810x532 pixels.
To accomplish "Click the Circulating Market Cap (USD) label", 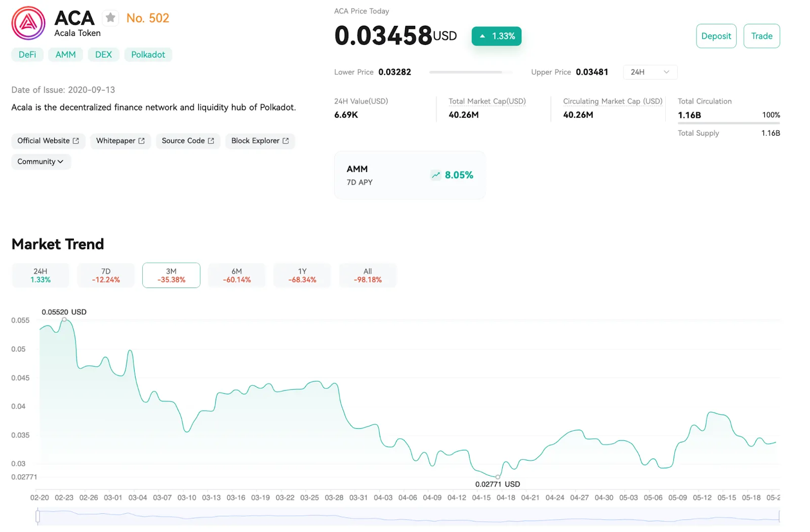I will (x=613, y=101).
